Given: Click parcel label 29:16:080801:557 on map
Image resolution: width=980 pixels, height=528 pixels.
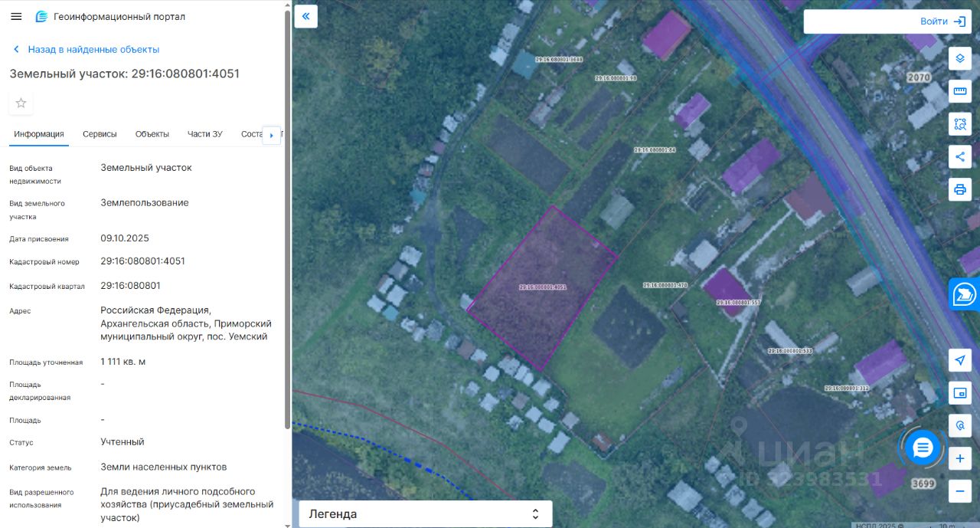Looking at the screenshot, I should point(738,303).
